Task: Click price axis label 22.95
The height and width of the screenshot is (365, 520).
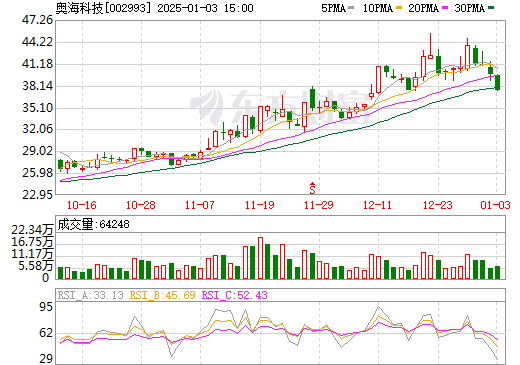Action: (x=37, y=194)
